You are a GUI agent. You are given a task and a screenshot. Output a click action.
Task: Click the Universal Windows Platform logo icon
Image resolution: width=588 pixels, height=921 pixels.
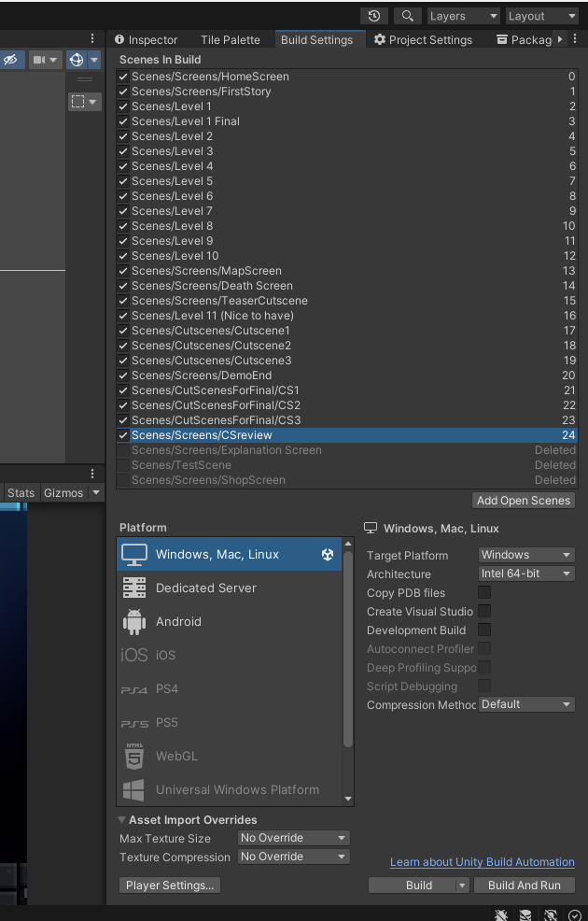(x=133, y=790)
